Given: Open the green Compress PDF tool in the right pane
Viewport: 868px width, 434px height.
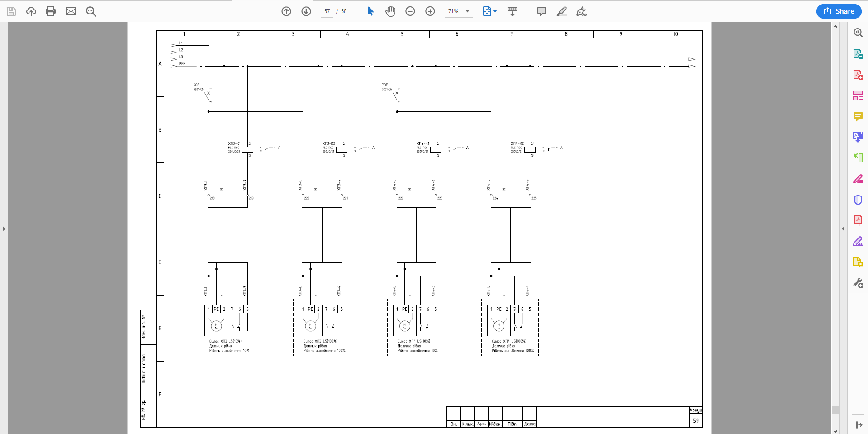Looking at the screenshot, I should pyautogui.click(x=858, y=158).
